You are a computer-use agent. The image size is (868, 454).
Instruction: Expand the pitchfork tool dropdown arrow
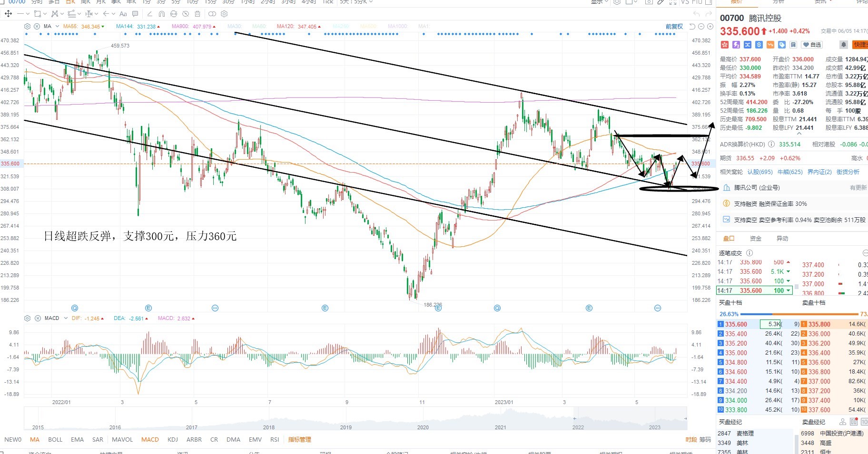point(78,14)
